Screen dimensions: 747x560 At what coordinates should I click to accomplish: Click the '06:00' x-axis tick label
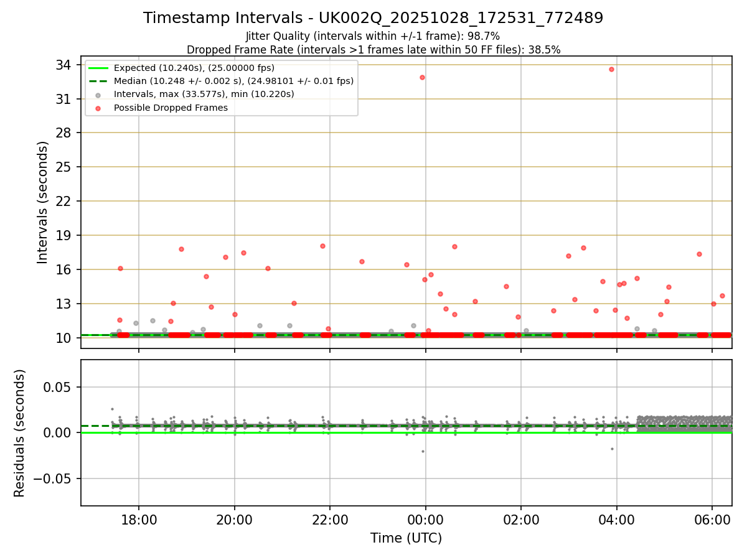click(x=712, y=520)
